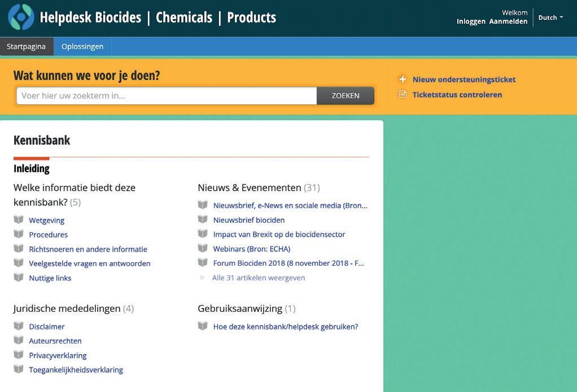The height and width of the screenshot is (392, 577).
Task: Click the book icon beside Wetgeving
Action: pos(19,220)
